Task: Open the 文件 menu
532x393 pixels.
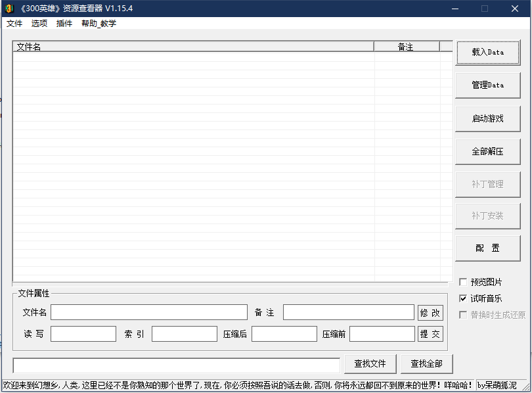Action: [x=14, y=24]
